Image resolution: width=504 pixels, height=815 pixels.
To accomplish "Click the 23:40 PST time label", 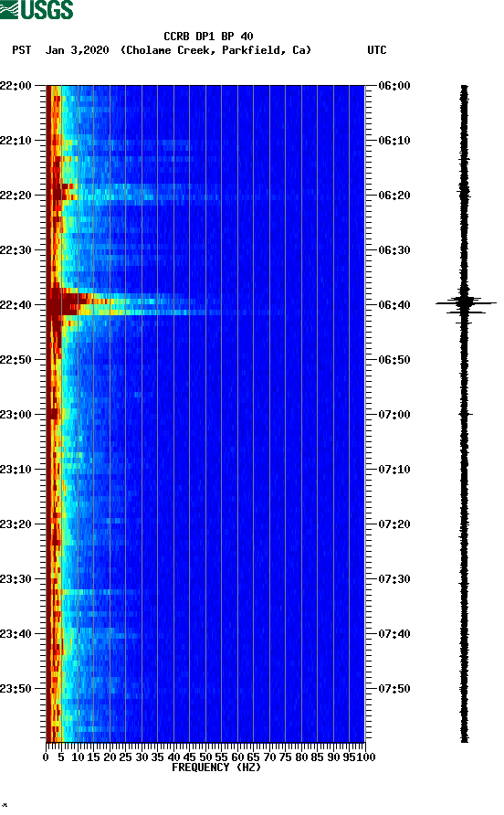I will tap(16, 633).
